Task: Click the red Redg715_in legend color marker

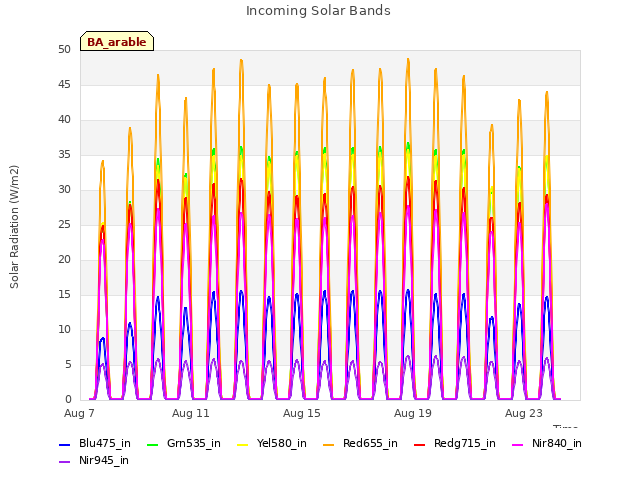Action: coord(419,444)
